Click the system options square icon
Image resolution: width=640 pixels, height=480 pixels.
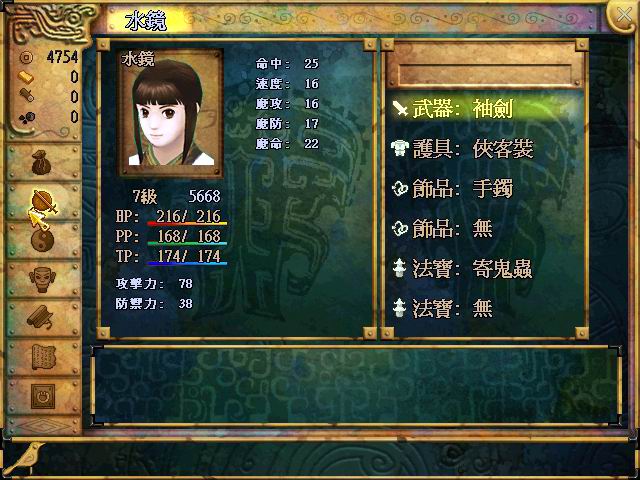click(43, 396)
